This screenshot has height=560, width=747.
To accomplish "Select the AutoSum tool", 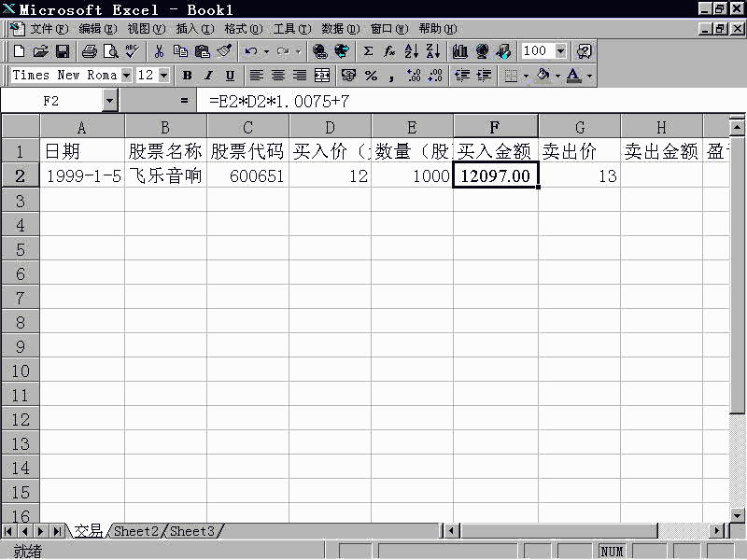I will [x=368, y=53].
